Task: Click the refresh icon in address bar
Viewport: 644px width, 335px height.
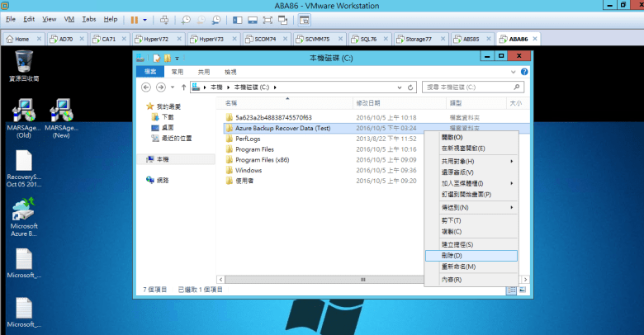Action: [413, 87]
